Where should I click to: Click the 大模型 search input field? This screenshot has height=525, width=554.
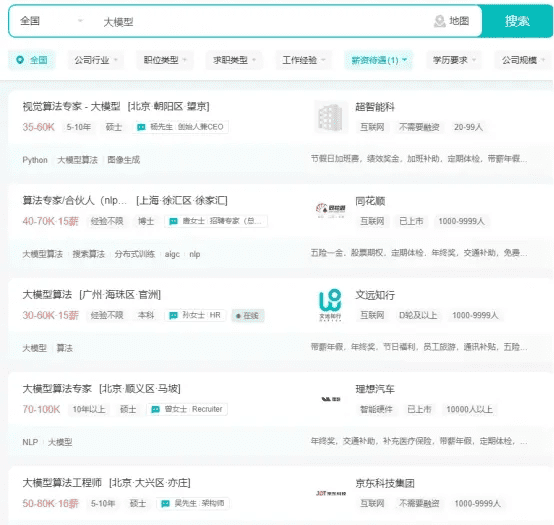coord(261,22)
